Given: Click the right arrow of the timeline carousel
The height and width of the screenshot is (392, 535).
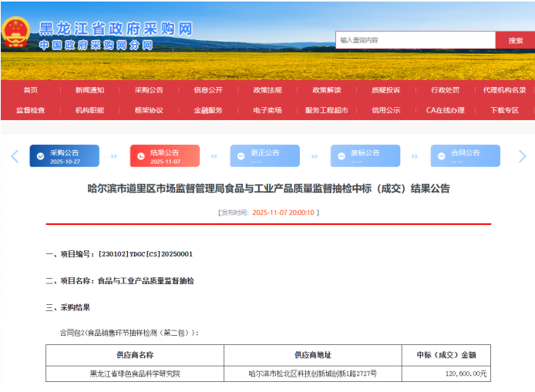Looking at the screenshot, I should point(522,156).
